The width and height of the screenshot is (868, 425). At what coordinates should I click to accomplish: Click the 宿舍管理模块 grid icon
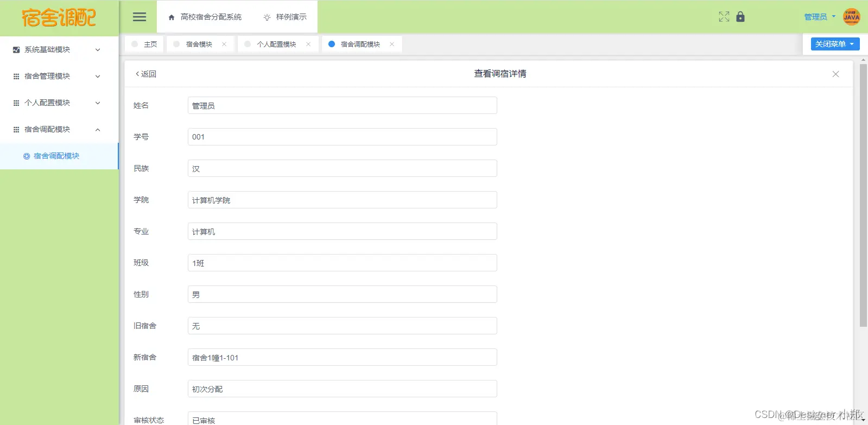coord(16,77)
